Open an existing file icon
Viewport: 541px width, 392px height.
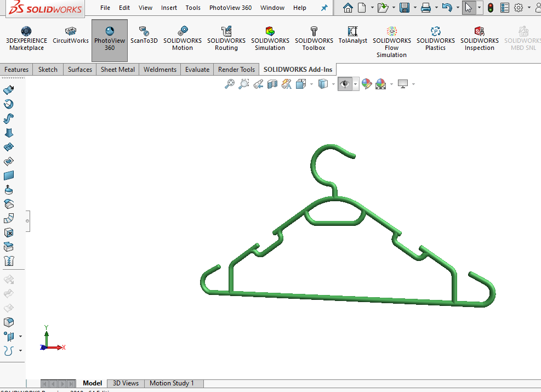(383, 8)
